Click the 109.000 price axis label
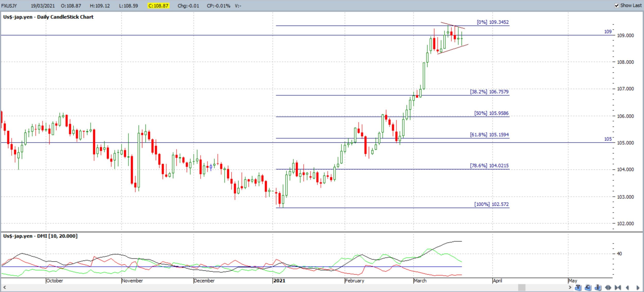The image size is (644, 292). (625, 36)
